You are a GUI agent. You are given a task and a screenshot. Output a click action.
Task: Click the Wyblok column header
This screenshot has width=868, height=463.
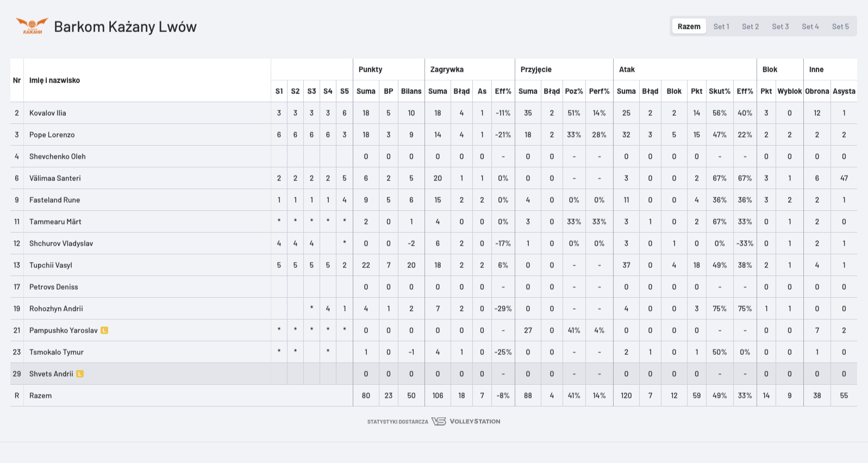click(790, 91)
